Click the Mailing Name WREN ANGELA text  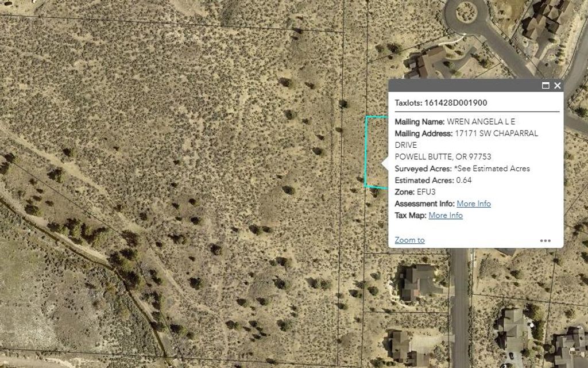tap(455, 121)
